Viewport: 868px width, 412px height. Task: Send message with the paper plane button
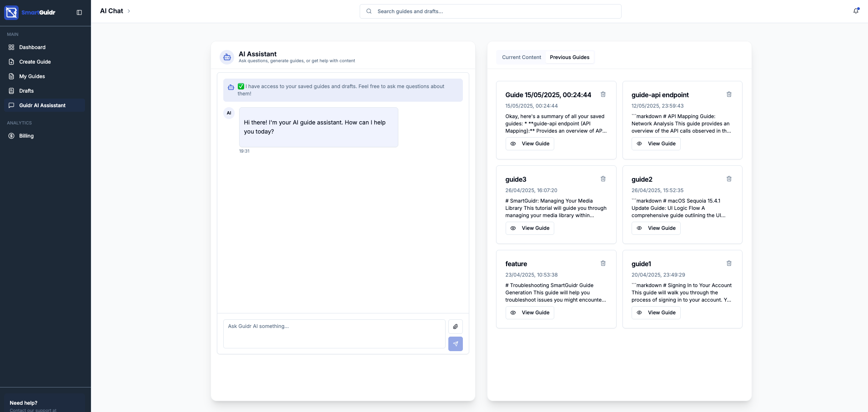[x=455, y=344]
